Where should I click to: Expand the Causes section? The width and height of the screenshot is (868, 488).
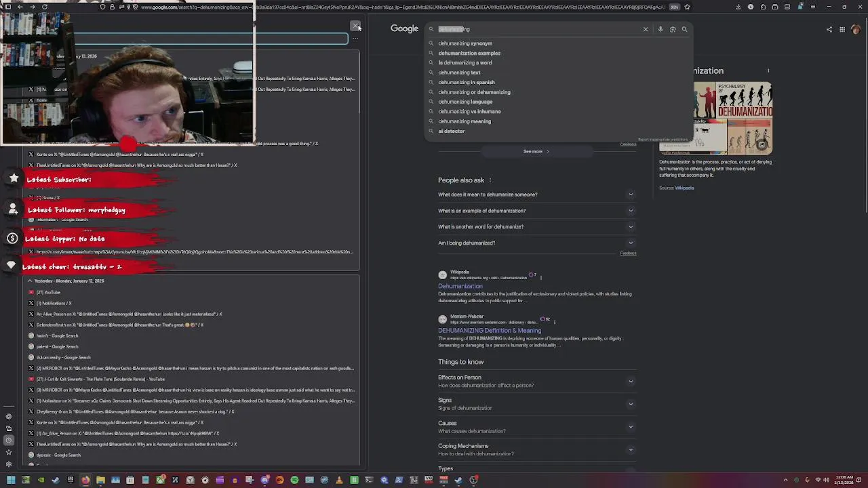[x=536, y=427]
